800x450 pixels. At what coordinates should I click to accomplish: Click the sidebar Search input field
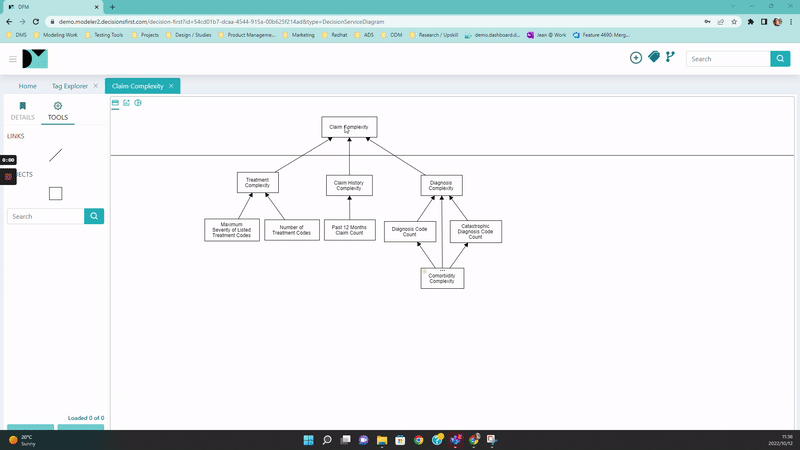45,216
